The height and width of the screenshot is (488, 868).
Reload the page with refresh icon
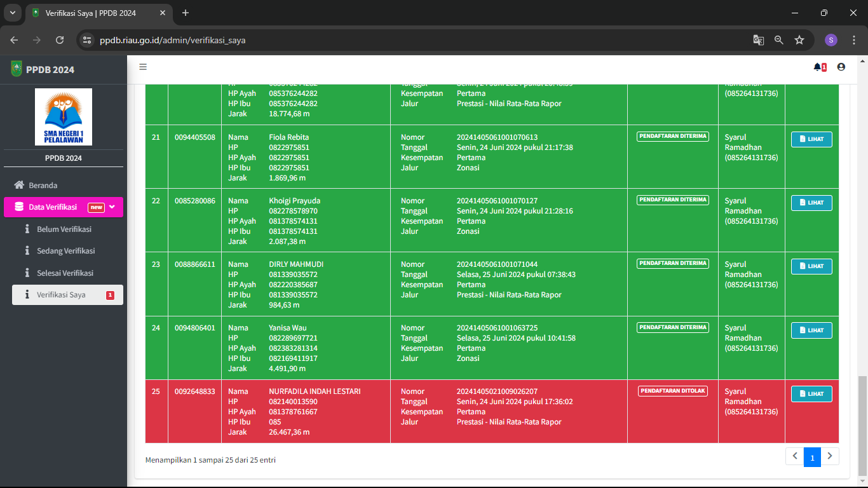[x=60, y=40]
